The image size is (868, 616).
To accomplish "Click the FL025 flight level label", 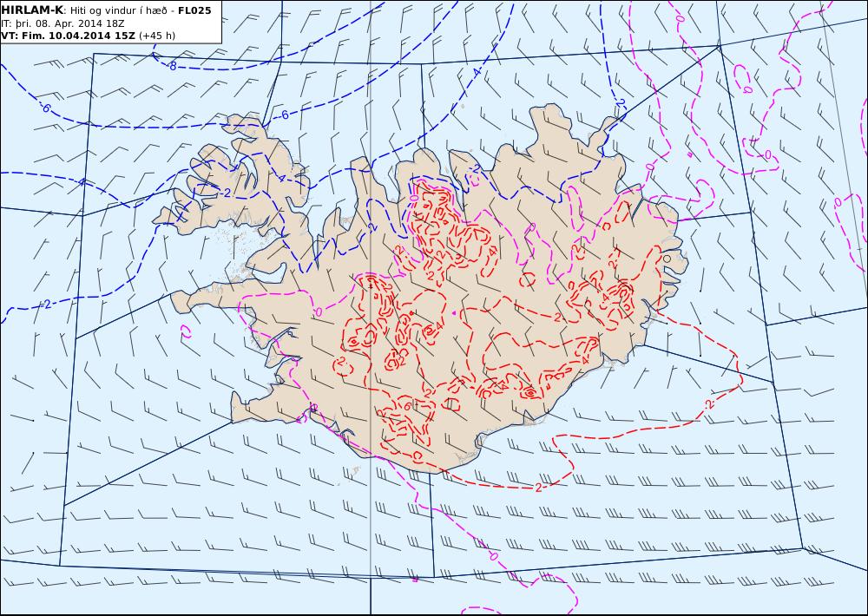I will (194, 10).
